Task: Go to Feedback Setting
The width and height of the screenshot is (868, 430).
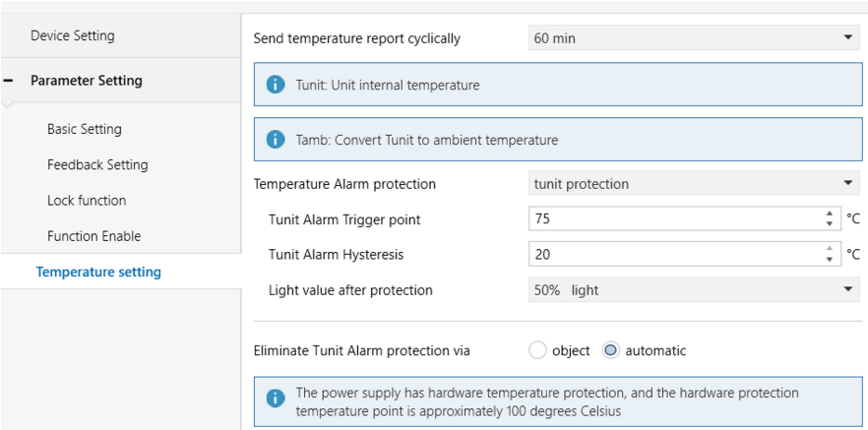Action: point(97,165)
